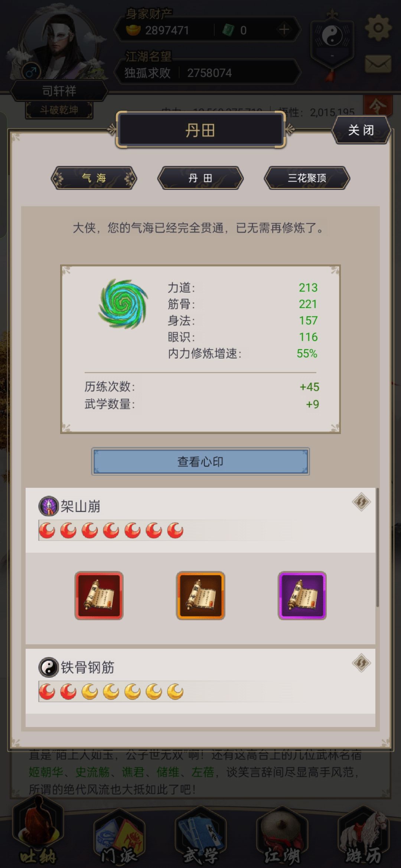Select the purple scroll item
This screenshot has height=868, width=401.
click(x=302, y=595)
